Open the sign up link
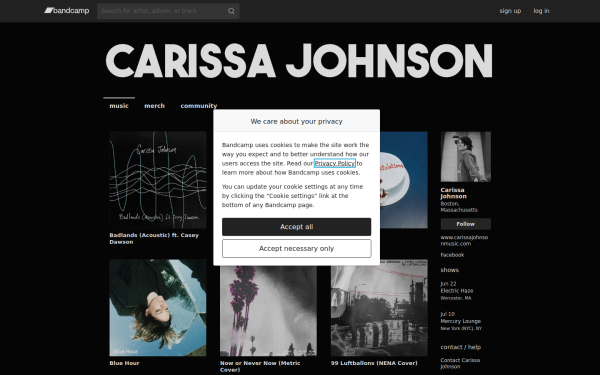 pyautogui.click(x=510, y=11)
